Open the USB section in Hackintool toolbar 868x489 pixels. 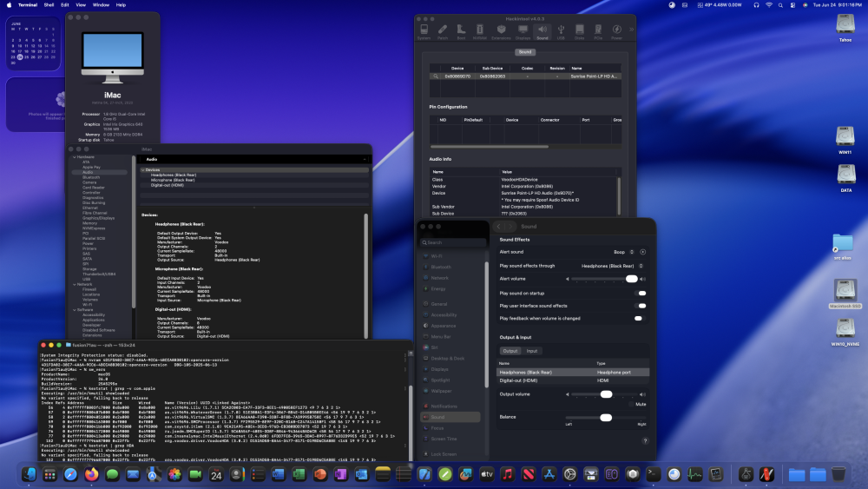tap(561, 31)
